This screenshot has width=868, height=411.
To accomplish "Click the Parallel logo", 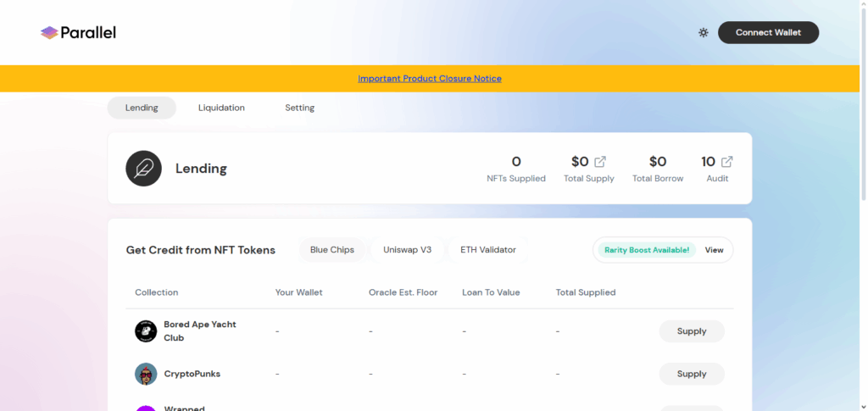I will 78,33.
